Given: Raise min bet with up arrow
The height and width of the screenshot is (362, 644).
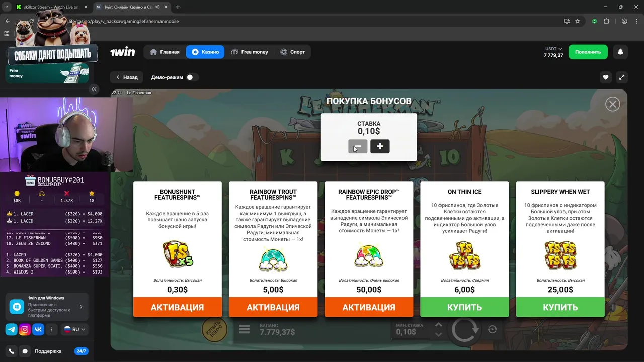Looking at the screenshot, I should click(x=438, y=325).
